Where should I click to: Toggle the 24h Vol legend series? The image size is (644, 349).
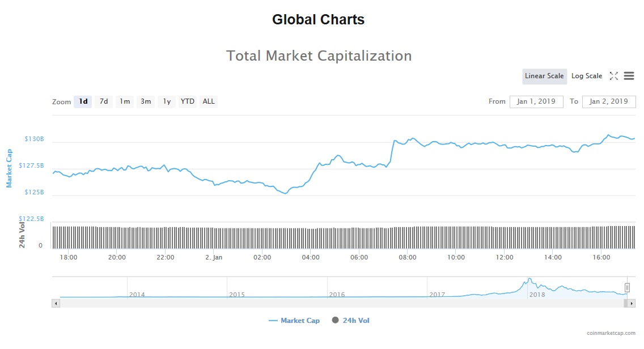pos(351,321)
